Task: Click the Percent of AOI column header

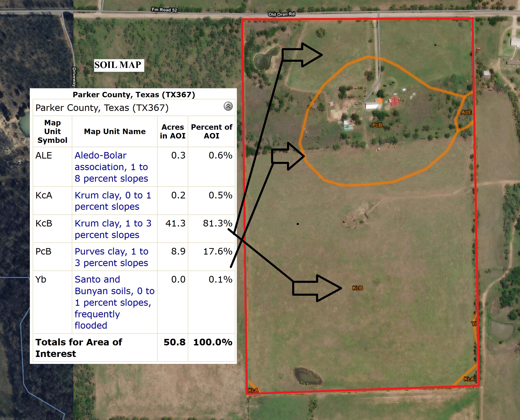Action: (211, 132)
